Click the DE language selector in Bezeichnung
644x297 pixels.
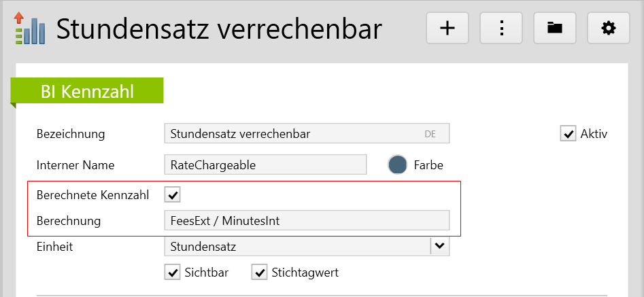point(430,134)
